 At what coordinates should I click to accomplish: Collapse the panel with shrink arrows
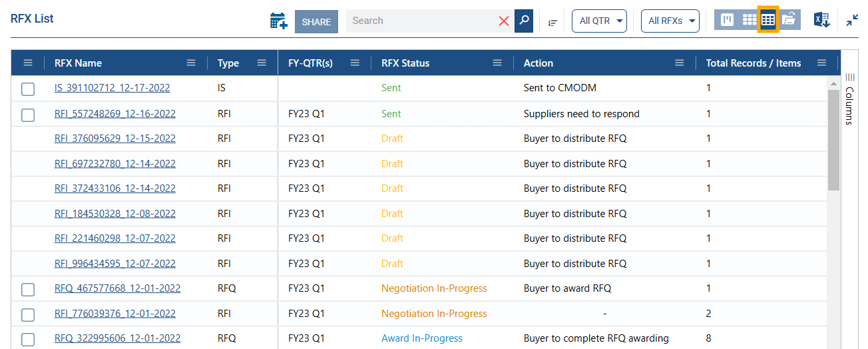pyautogui.click(x=852, y=21)
